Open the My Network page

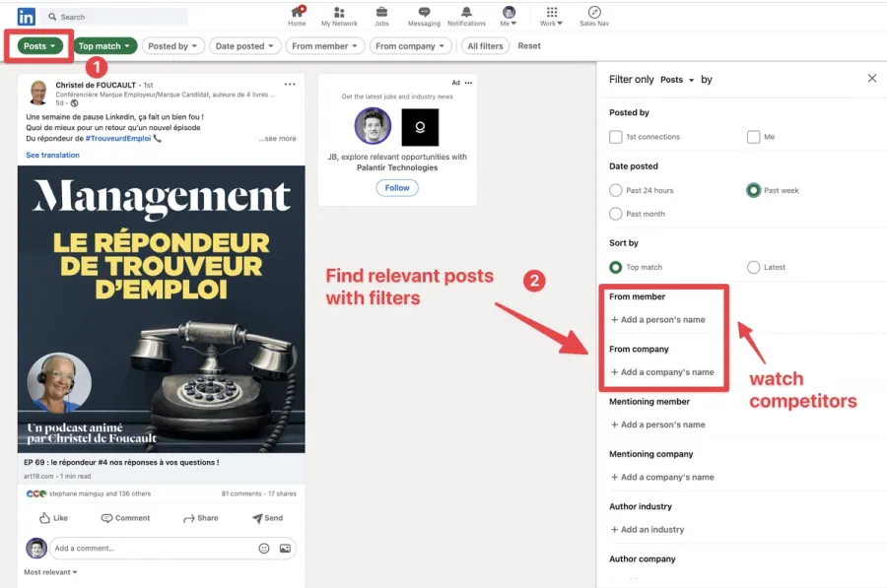339,18
